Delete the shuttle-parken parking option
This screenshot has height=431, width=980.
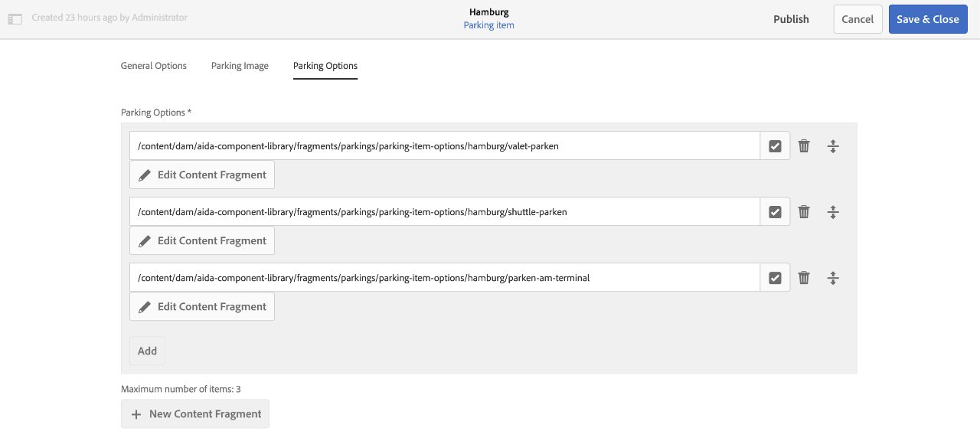[804, 212]
